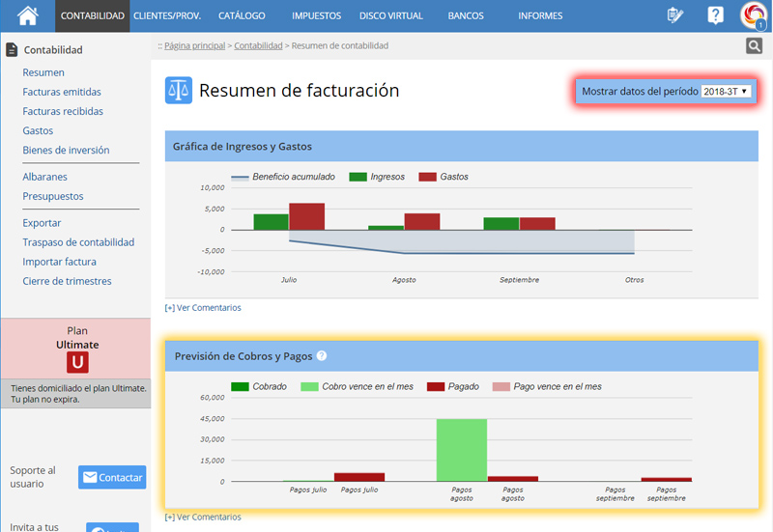Image resolution: width=773 pixels, height=532 pixels.
Task: Open the notes pencil icon in header
Action: pyautogui.click(x=674, y=15)
